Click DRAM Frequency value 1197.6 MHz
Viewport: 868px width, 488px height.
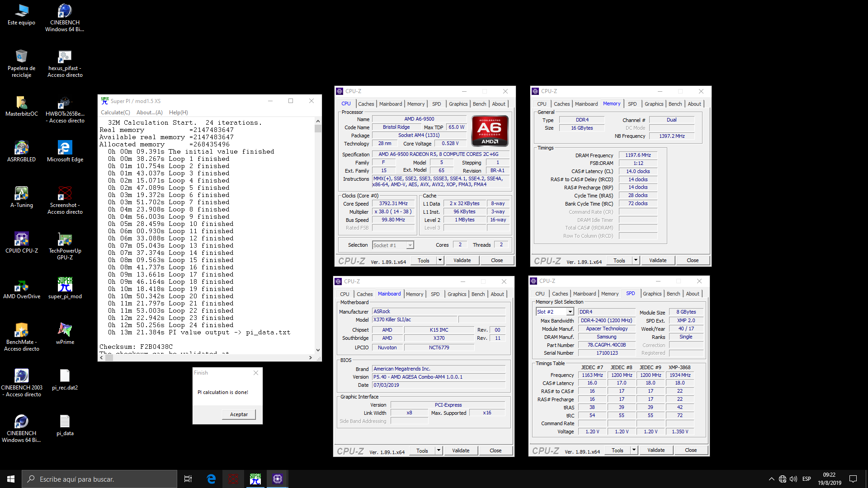[x=638, y=155]
